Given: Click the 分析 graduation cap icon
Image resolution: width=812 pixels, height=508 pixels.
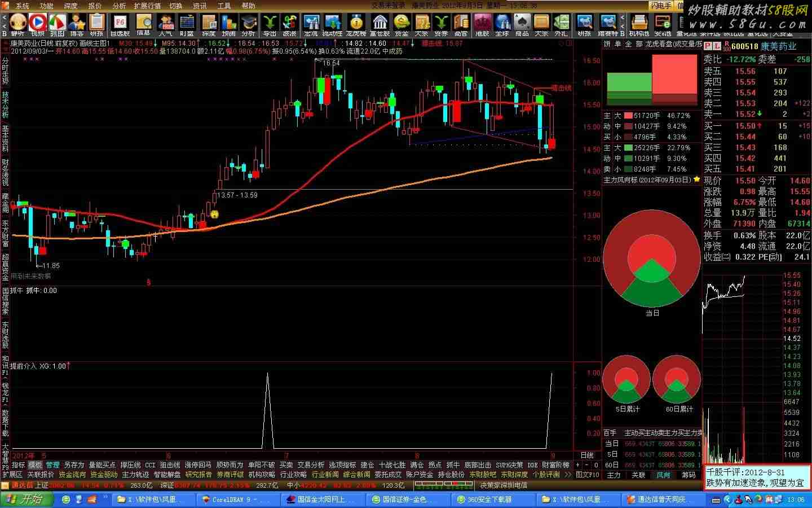Looking at the screenshot, I should tap(249, 24).
